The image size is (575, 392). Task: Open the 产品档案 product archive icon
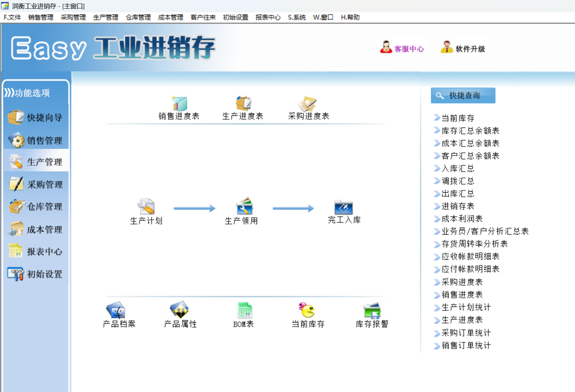116,310
